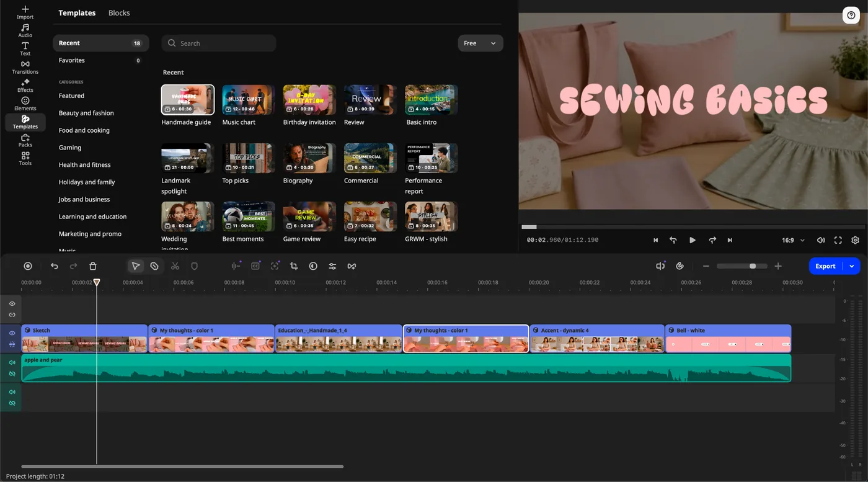Select the scissors split tool
The width and height of the screenshot is (868, 482).
tap(175, 266)
